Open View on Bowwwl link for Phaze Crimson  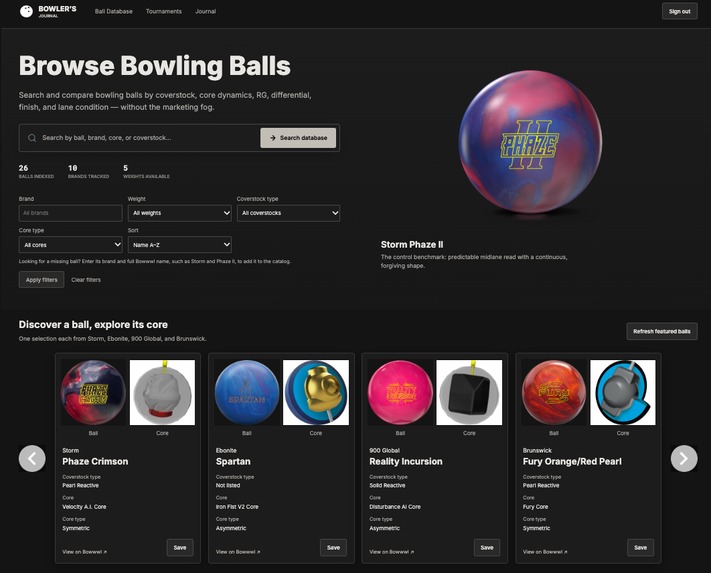coord(84,552)
